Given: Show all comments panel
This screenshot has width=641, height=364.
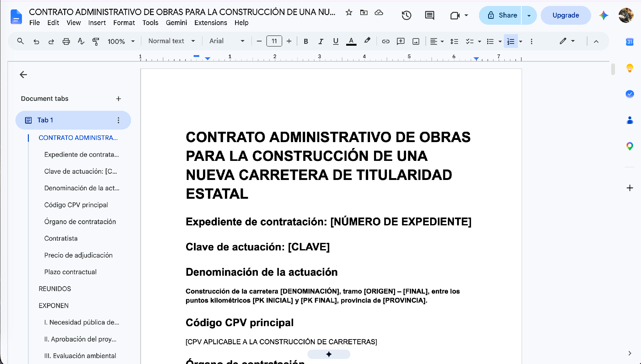Looking at the screenshot, I should 430,15.
